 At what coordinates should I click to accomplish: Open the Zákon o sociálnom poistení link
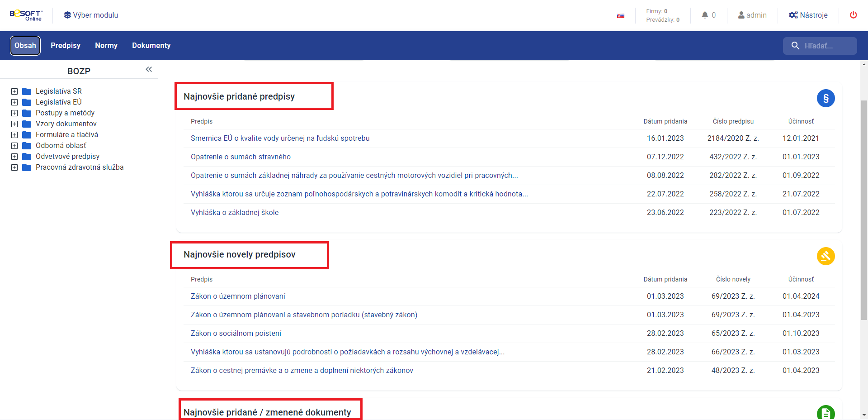[x=236, y=333]
